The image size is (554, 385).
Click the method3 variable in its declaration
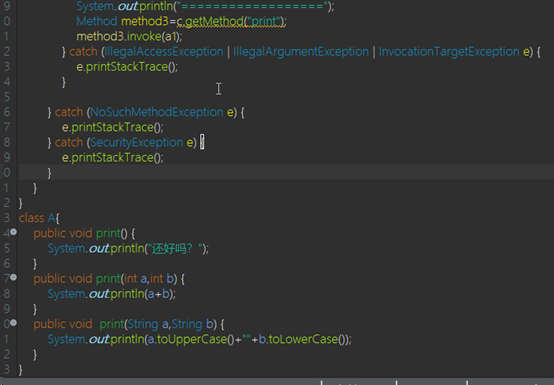[x=145, y=21]
